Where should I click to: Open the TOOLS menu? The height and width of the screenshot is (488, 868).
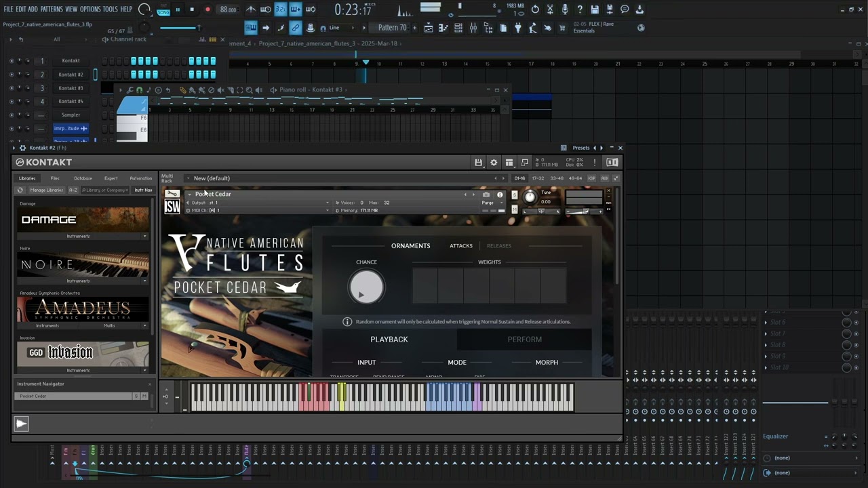[111, 9]
